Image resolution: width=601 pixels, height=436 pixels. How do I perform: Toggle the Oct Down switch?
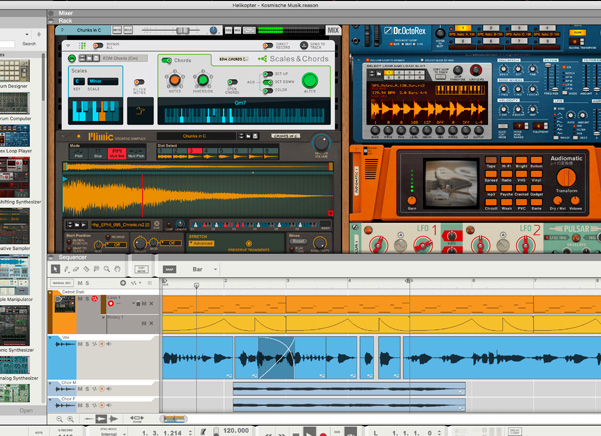268,82
